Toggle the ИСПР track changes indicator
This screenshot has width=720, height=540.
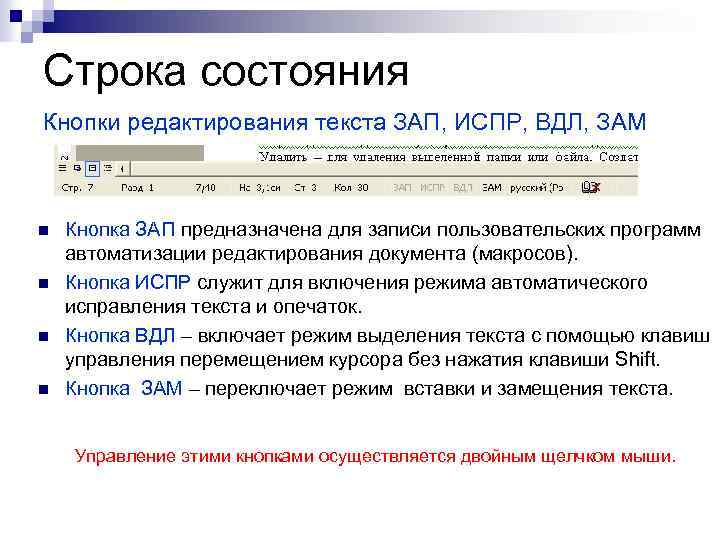tap(433, 187)
